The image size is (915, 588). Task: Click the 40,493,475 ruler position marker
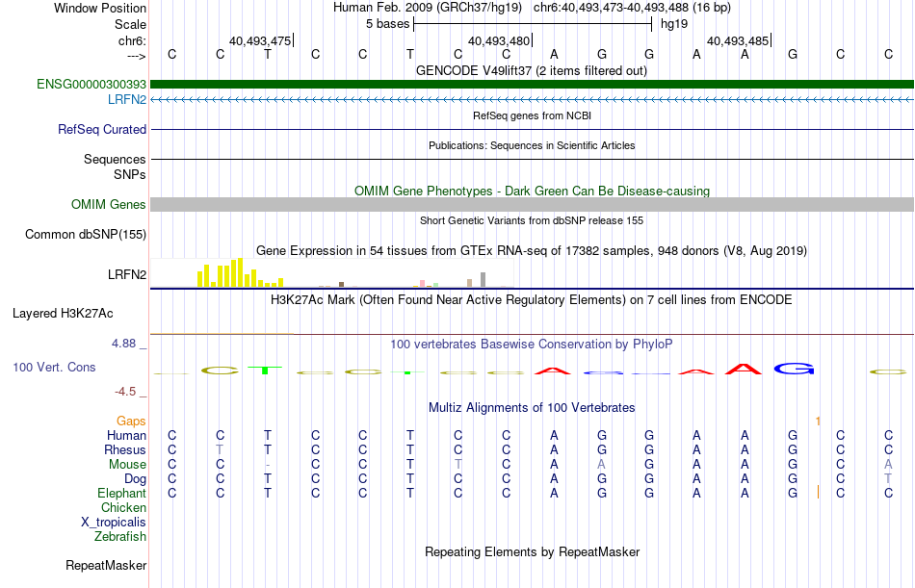[261, 40]
